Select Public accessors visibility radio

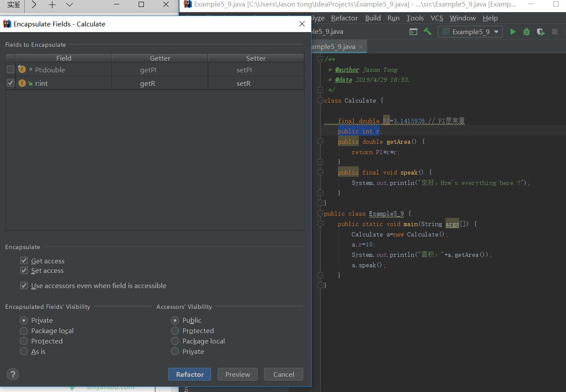pos(175,320)
